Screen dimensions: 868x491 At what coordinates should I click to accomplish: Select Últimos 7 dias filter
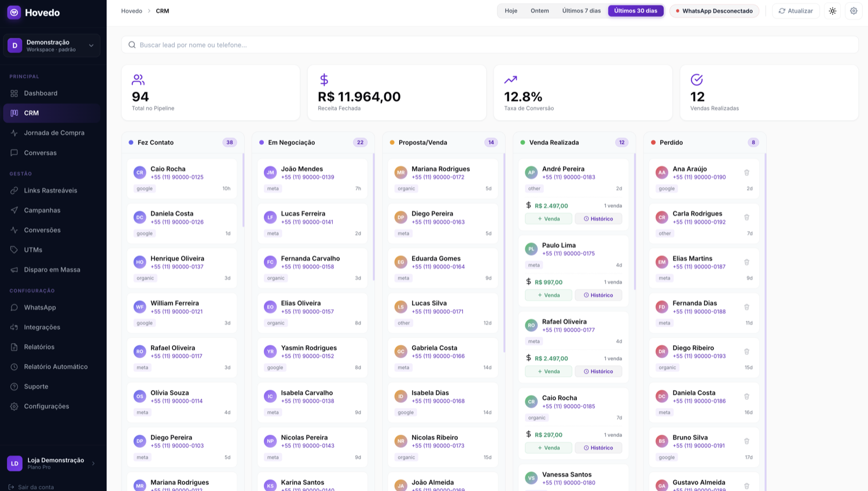pos(582,11)
